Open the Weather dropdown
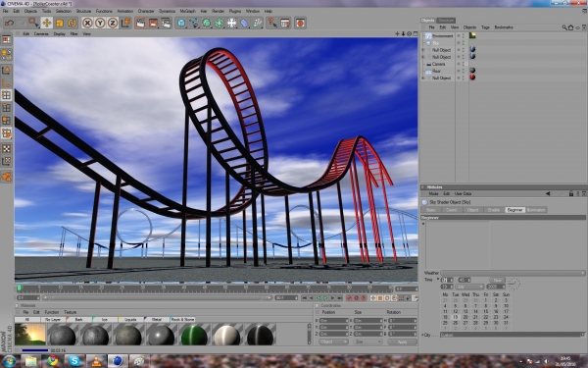This screenshot has height=368, width=588. (x=513, y=273)
